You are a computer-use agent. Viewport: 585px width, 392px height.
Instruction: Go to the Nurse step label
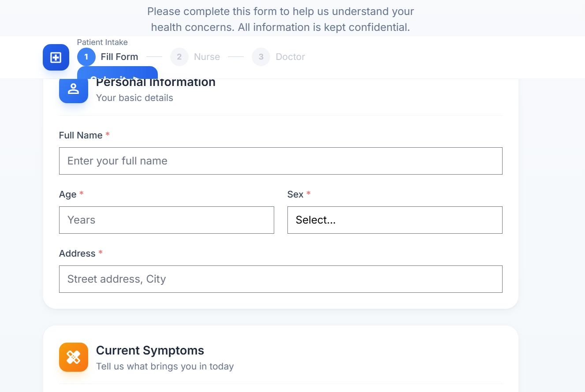[x=207, y=57]
